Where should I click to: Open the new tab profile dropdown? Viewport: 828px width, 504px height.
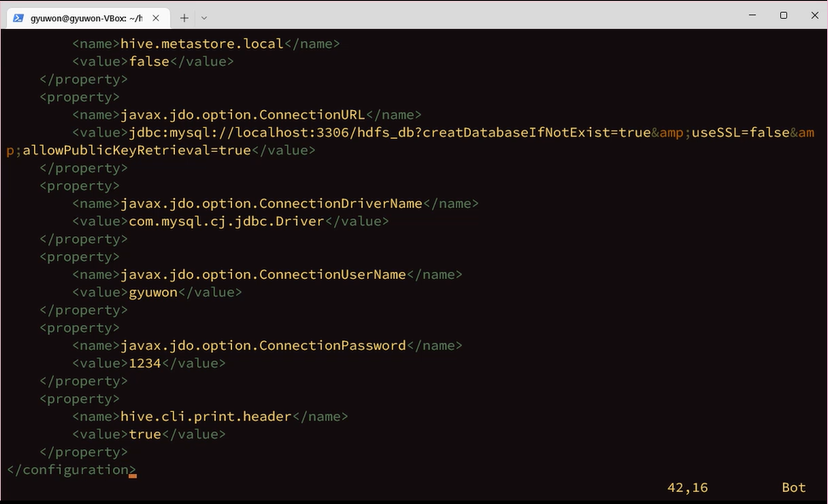point(204,18)
